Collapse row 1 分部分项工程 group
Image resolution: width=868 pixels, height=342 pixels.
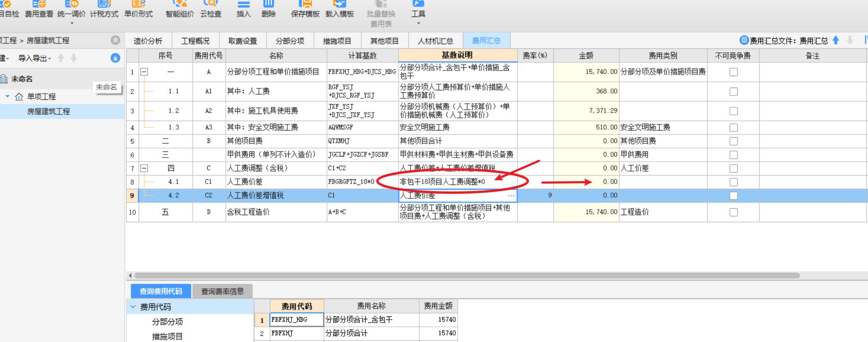tap(144, 72)
